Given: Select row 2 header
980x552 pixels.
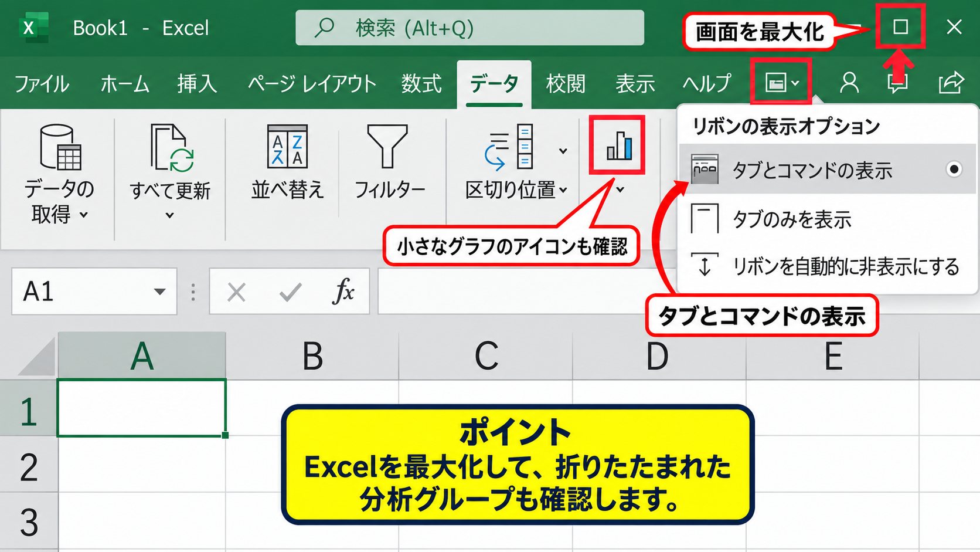Looking at the screenshot, I should tap(29, 466).
